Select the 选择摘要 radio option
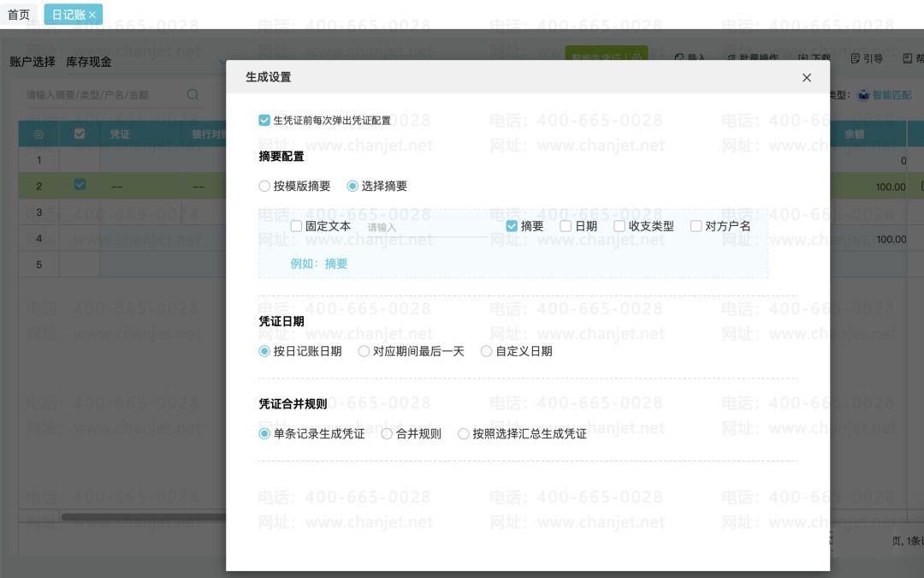The height and width of the screenshot is (578, 924). pyautogui.click(x=352, y=187)
